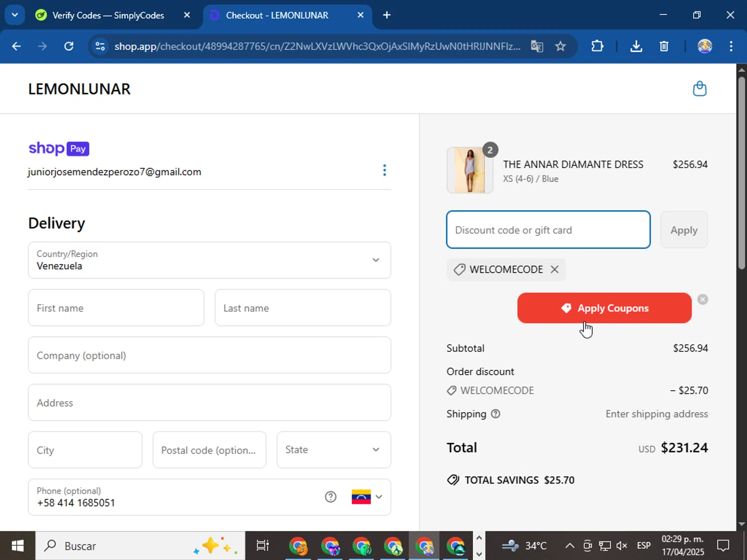The height and width of the screenshot is (560, 747).
Task: Click the volume muted tray icon
Action: tap(622, 546)
